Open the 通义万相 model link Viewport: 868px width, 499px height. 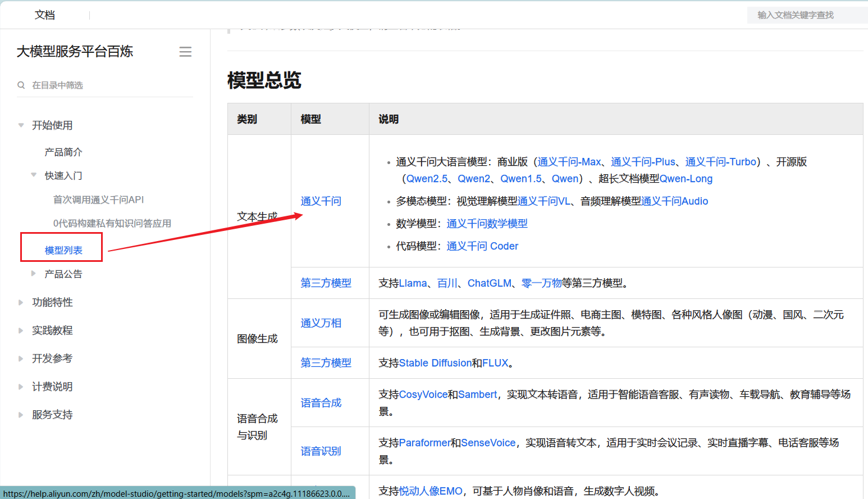click(321, 323)
